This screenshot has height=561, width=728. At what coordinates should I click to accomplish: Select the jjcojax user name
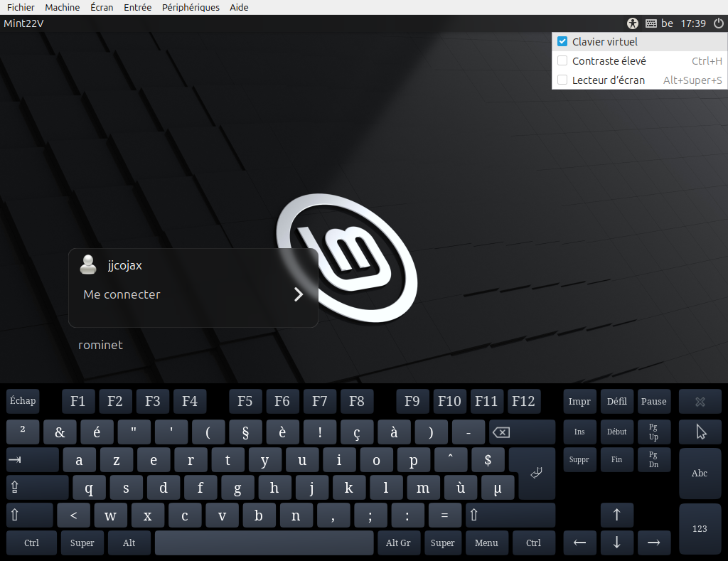coord(124,265)
